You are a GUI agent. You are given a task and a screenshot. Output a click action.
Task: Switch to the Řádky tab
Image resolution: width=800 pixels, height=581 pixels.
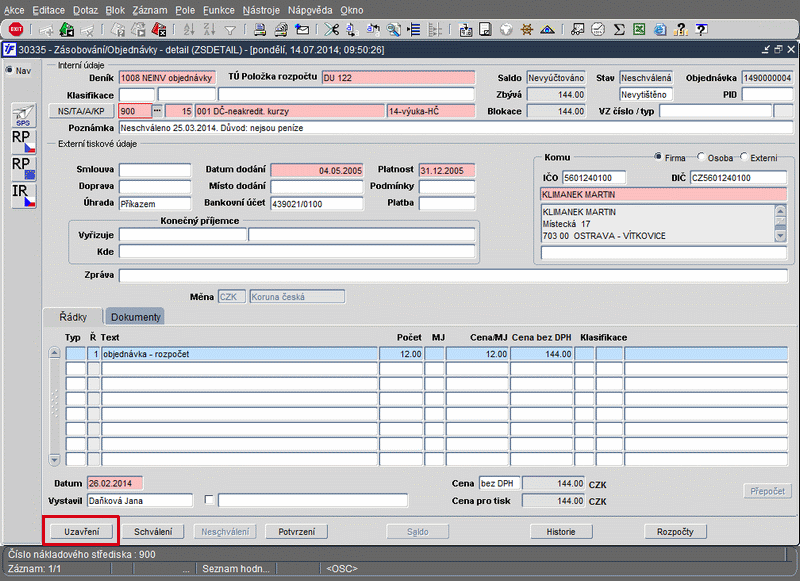pyautogui.click(x=73, y=317)
